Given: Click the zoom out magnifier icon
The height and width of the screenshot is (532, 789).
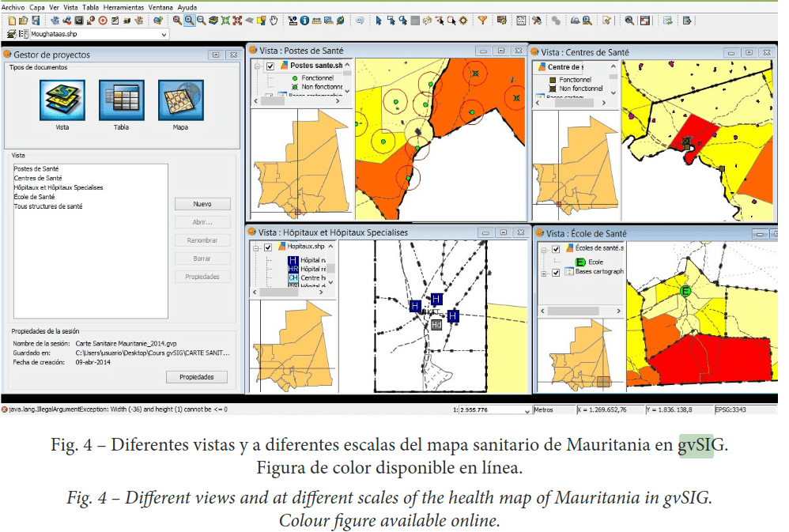Looking at the screenshot, I should tap(202, 20).
